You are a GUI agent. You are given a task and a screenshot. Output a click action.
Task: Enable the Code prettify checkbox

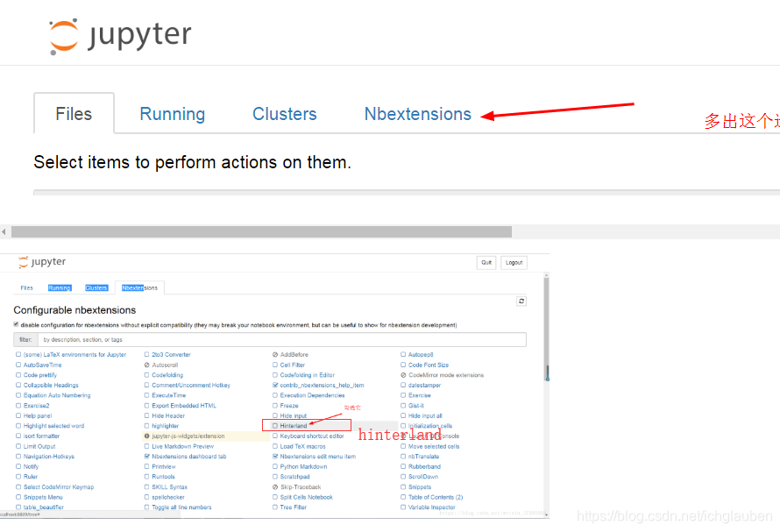coord(18,375)
